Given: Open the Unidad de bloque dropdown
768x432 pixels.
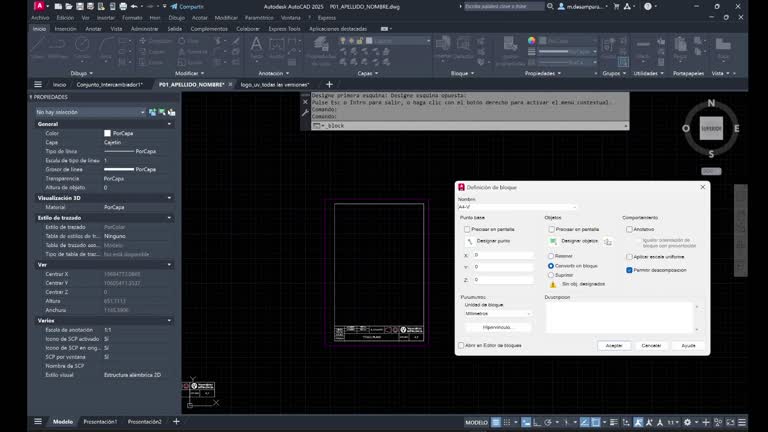Looking at the screenshot, I should coord(527,313).
